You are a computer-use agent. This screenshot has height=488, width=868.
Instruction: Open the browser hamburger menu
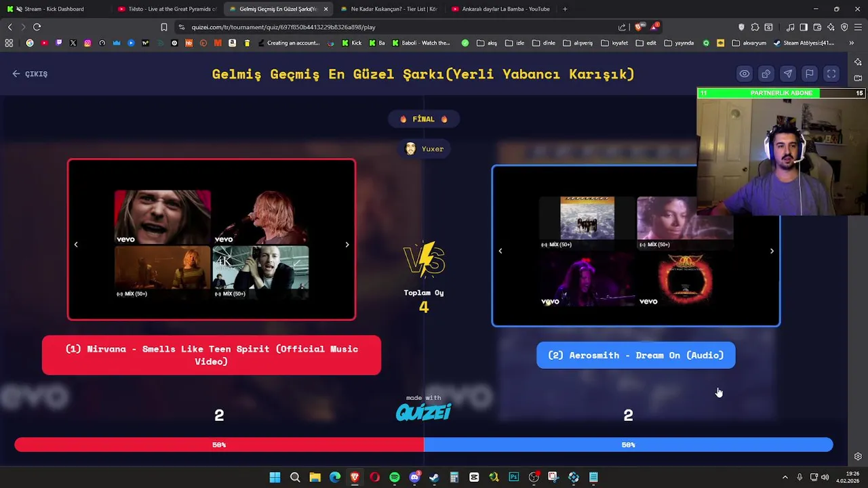click(x=858, y=27)
